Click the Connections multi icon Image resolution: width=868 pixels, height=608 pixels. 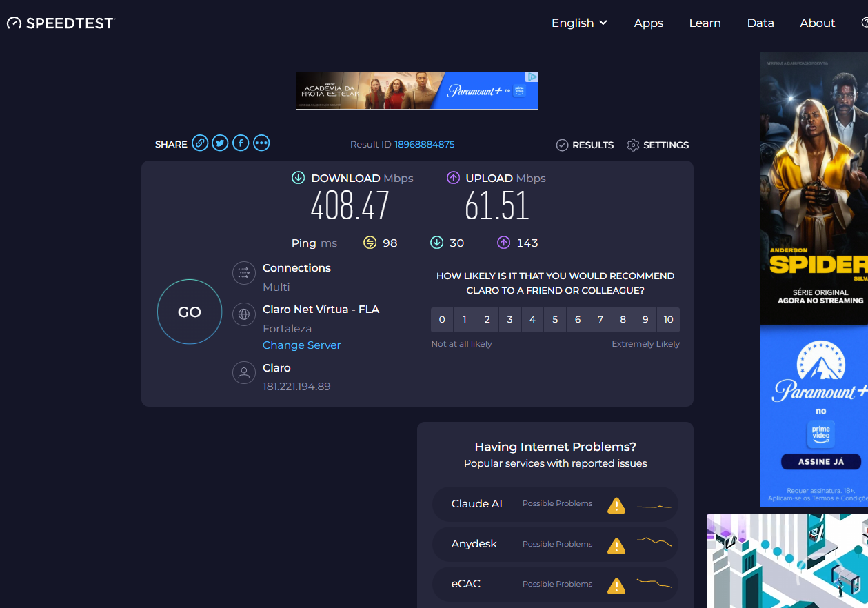click(244, 273)
